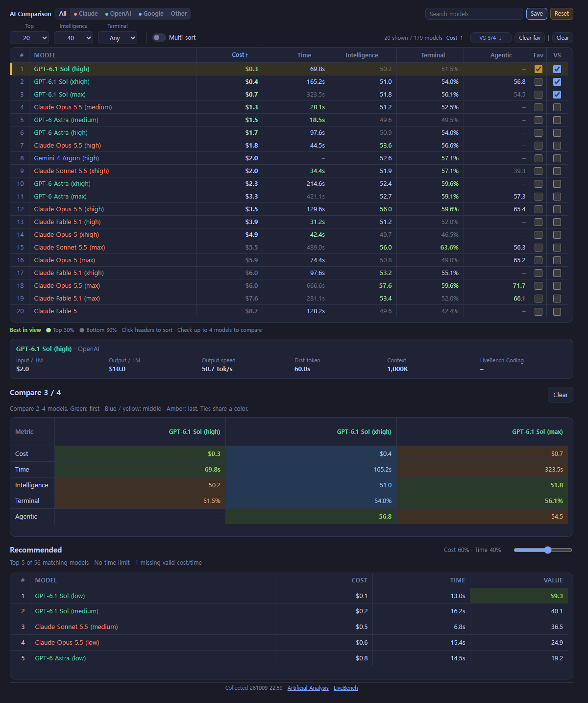588x703 pixels.
Task: Focus the Search models input field
Action: tap(474, 14)
